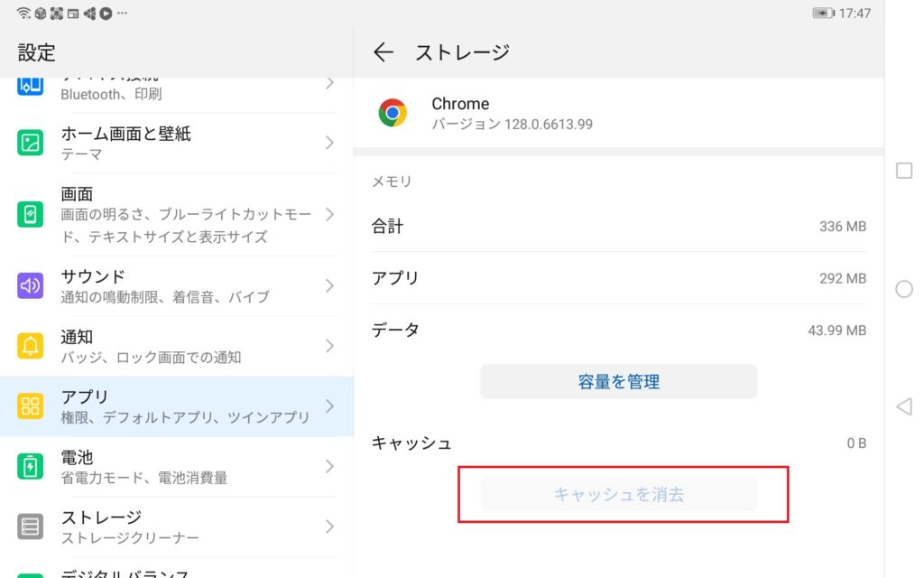Tap the キャッシュを消去 button

tap(618, 494)
